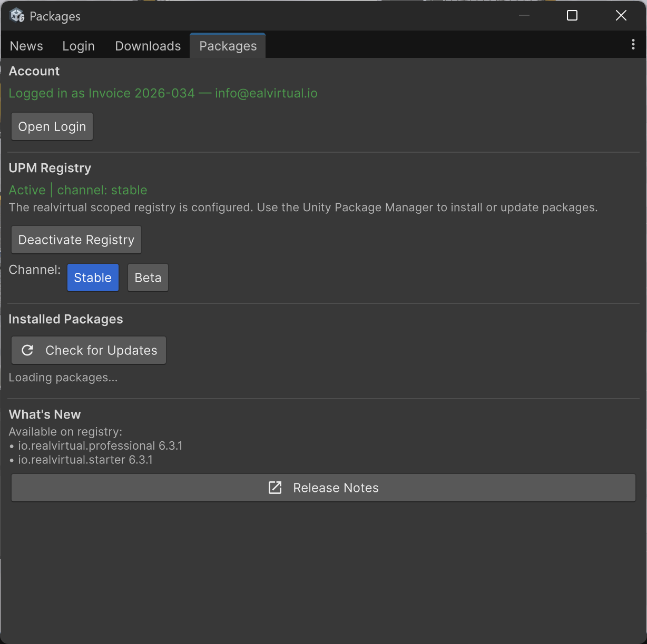Select the Stable channel

pos(93,278)
